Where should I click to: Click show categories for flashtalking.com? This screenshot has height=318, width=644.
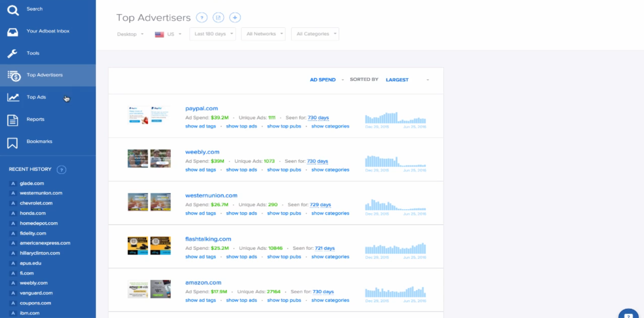(x=330, y=257)
